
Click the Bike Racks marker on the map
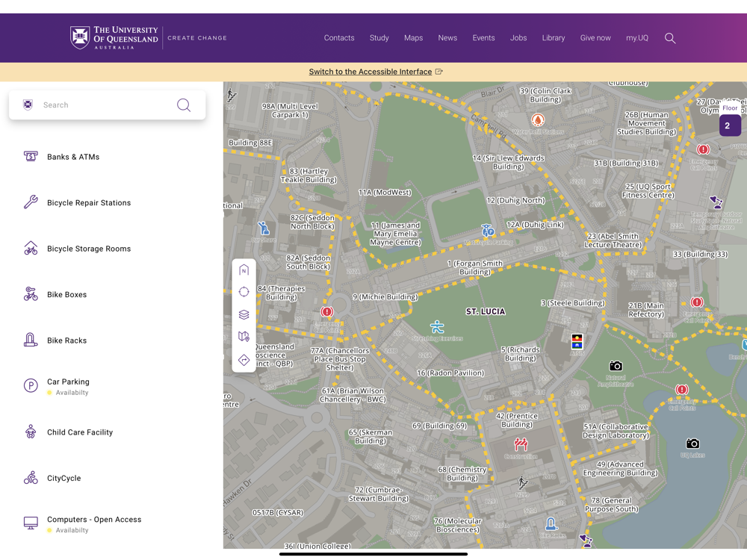click(x=552, y=524)
